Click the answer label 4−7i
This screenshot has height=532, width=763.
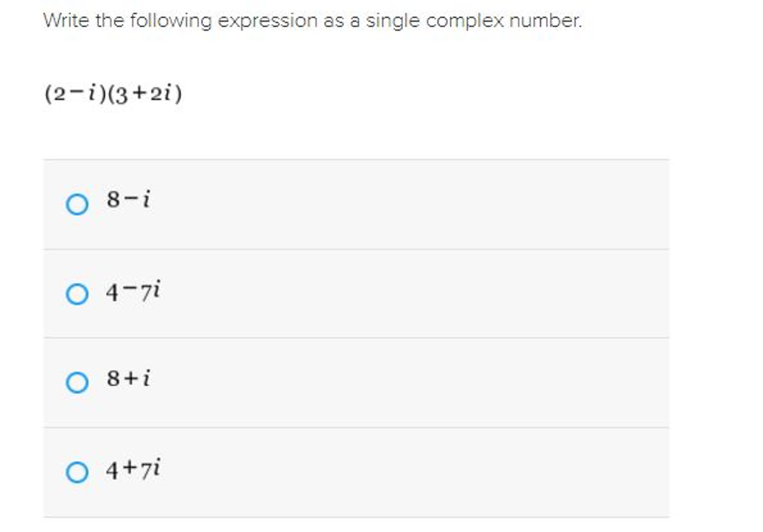pyautogui.click(x=133, y=291)
